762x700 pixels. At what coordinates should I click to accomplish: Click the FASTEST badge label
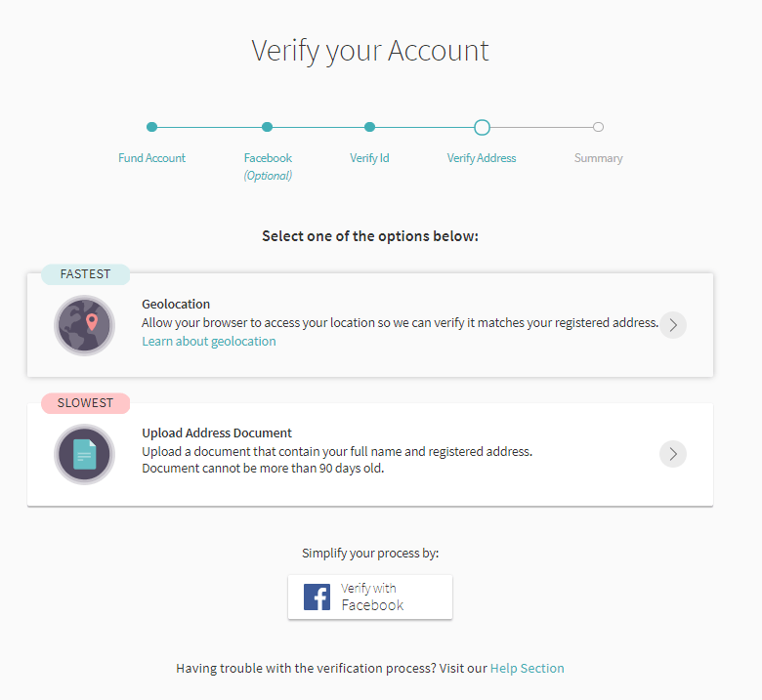click(x=85, y=274)
